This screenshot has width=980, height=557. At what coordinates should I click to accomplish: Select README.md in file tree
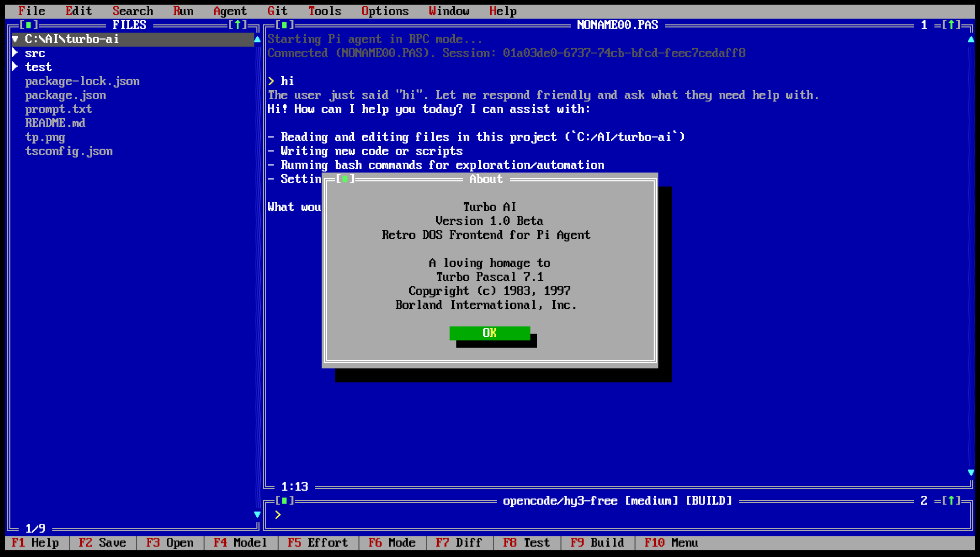pyautogui.click(x=55, y=123)
